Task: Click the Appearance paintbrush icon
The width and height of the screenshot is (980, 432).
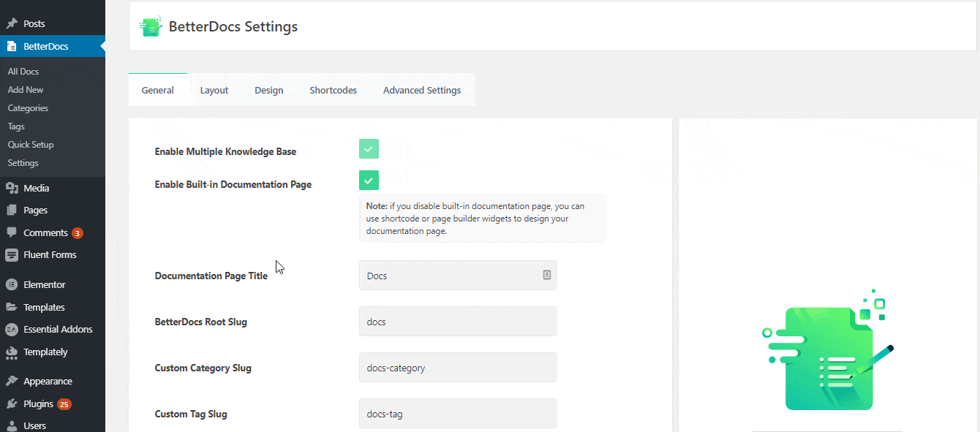Action: 12,381
